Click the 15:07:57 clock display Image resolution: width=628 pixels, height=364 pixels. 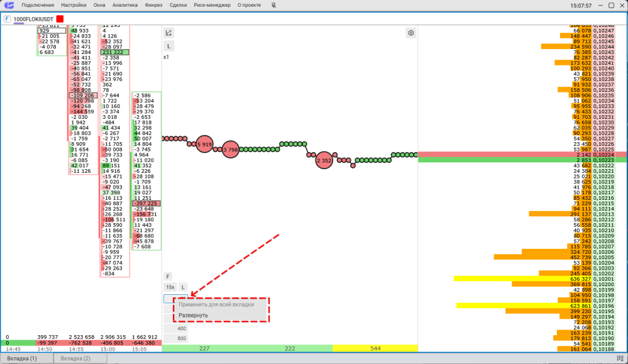[x=581, y=6]
